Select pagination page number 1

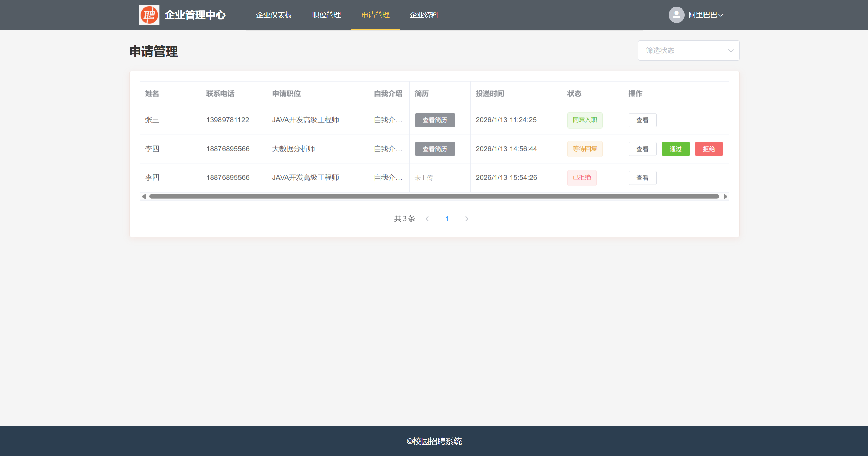point(447,219)
